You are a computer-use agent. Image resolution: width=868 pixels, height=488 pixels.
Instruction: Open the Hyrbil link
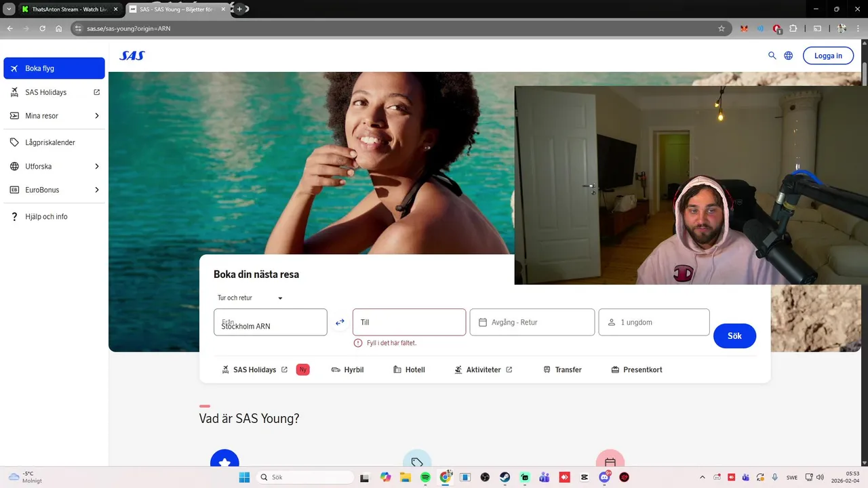[348, 369]
